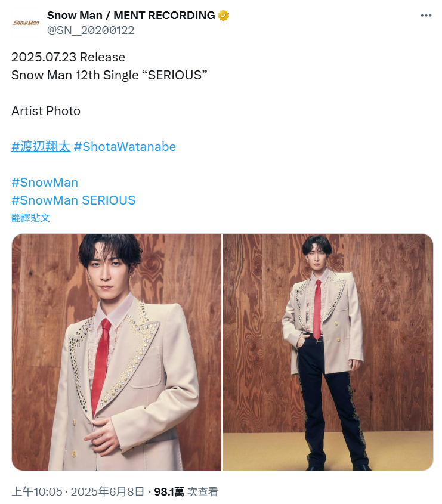Click 翻譯貼文 to translate the post
Viewport: 442px width, 504px height.
[x=30, y=218]
